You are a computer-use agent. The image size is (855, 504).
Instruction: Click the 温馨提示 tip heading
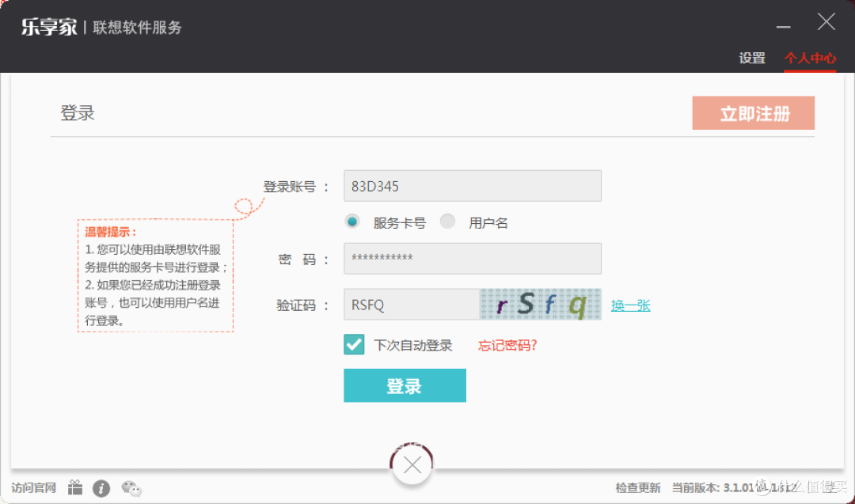111,232
